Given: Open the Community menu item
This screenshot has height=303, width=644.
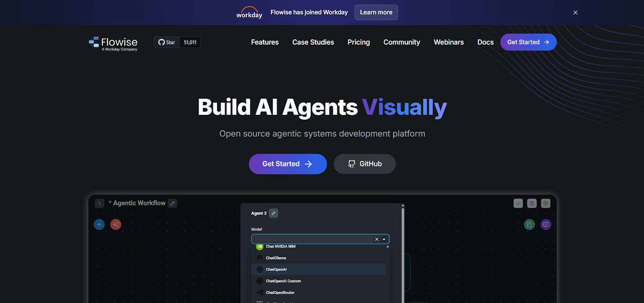Looking at the screenshot, I should tap(402, 42).
